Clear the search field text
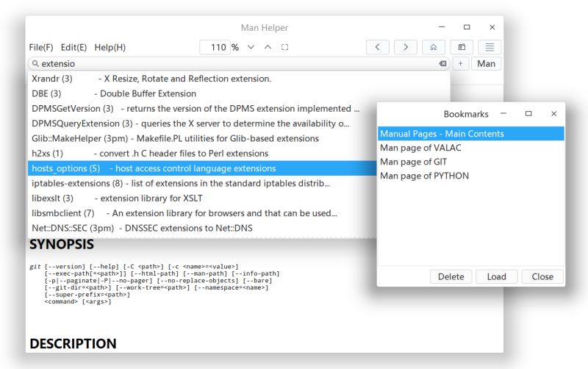The width and height of the screenshot is (588, 369). pos(443,64)
